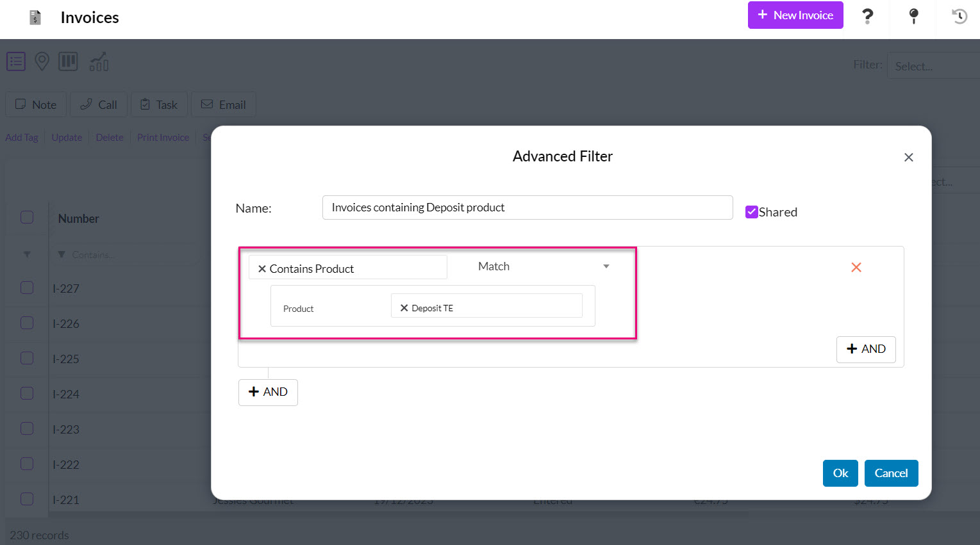Check the box for invoice I-223
This screenshot has width=980, height=545.
tap(27, 428)
